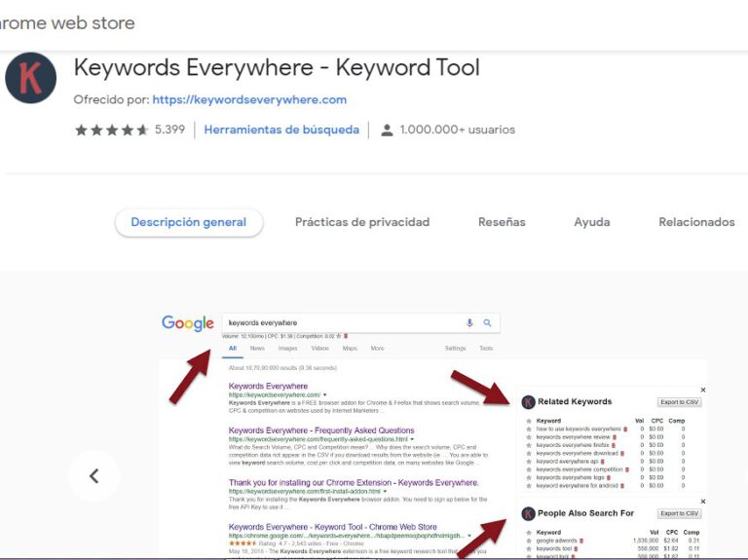Click the star next to google adwords
This screenshot has height=560, width=748.
(529, 541)
